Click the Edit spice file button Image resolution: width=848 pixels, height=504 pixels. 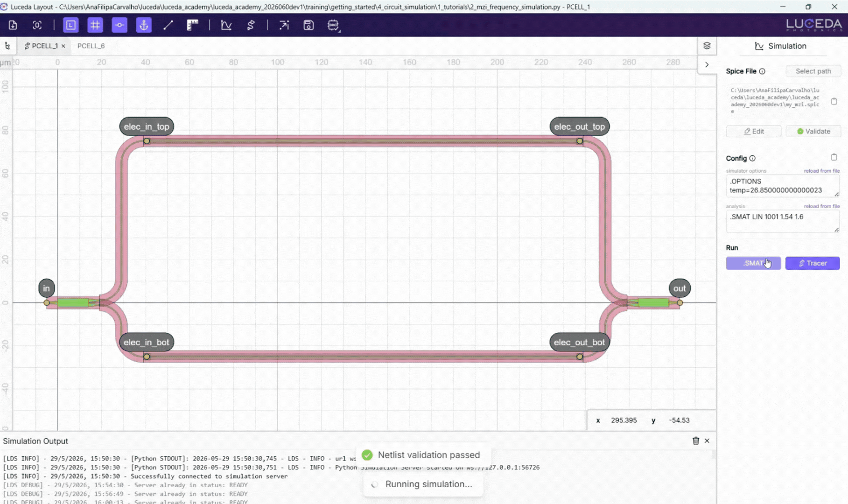click(753, 131)
